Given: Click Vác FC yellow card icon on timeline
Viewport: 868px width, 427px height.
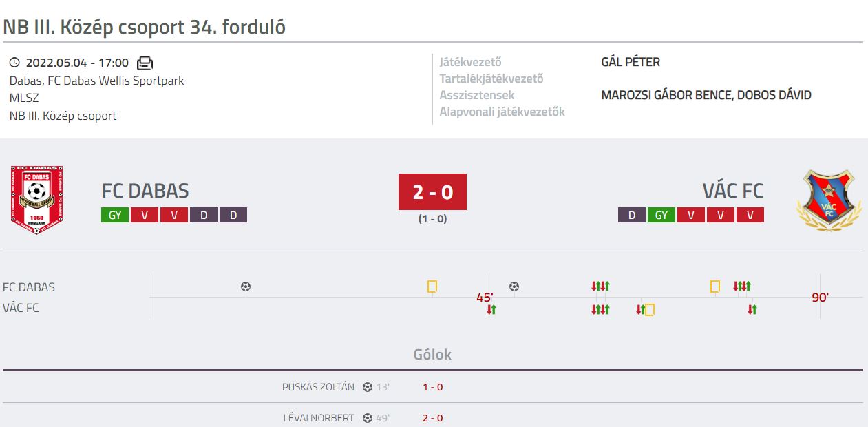Looking at the screenshot, I should pyautogui.click(x=649, y=310).
